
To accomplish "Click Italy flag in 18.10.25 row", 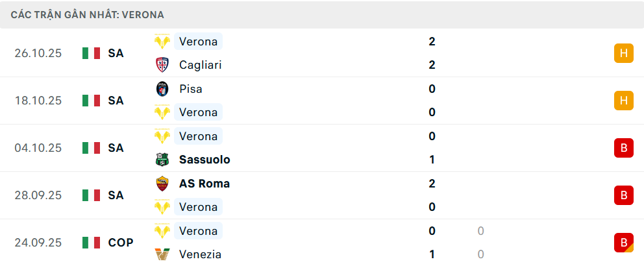I will pyautogui.click(x=91, y=101).
